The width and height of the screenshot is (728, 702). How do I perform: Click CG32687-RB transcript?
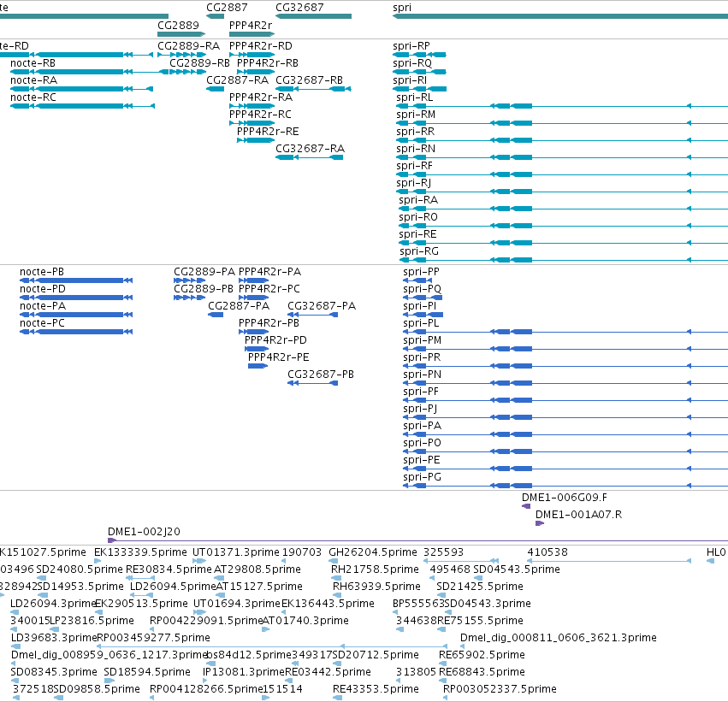[313, 89]
